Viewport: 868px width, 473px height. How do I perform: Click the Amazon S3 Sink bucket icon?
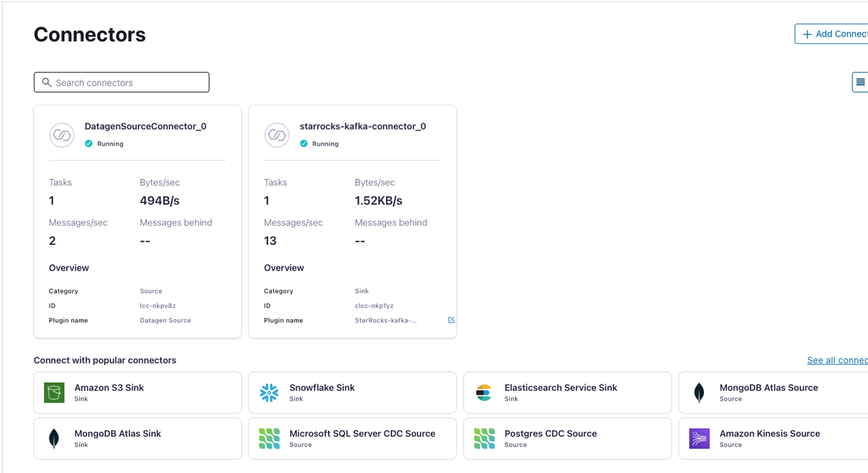[x=54, y=392]
